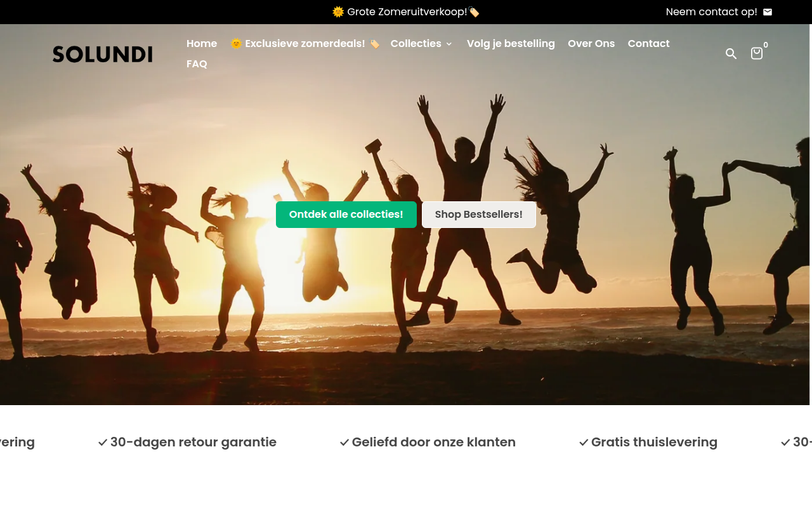
Task: Click the cart count badge 0
Action: [x=766, y=45]
